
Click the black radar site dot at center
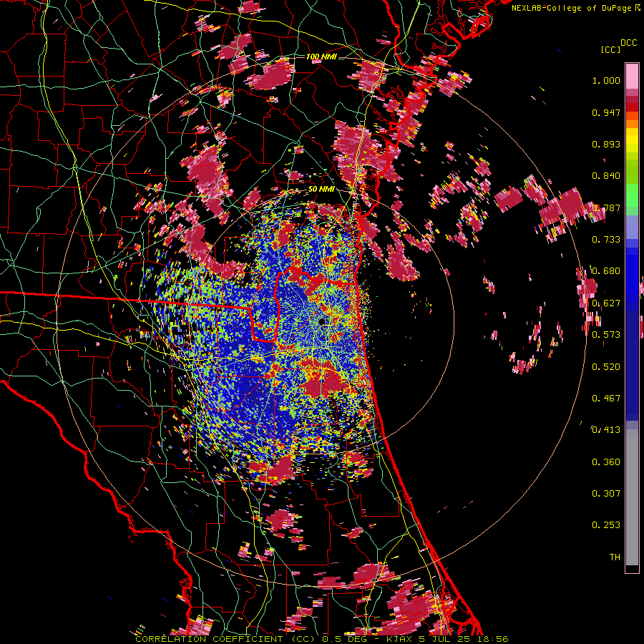[x=321, y=321]
